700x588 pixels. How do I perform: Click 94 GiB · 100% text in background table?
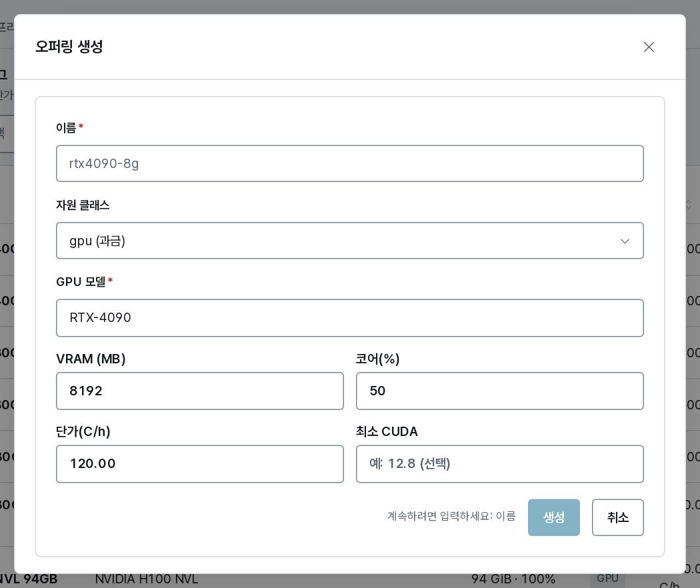[513, 579]
